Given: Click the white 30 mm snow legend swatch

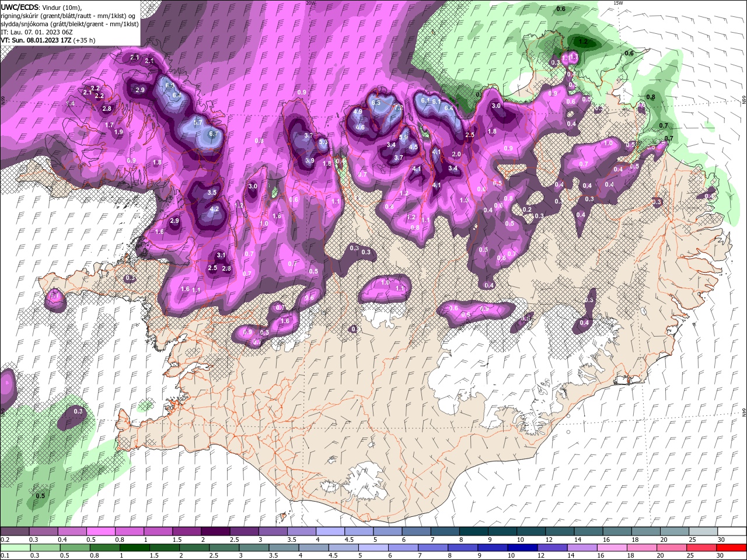Looking at the screenshot, I should 731,531.
